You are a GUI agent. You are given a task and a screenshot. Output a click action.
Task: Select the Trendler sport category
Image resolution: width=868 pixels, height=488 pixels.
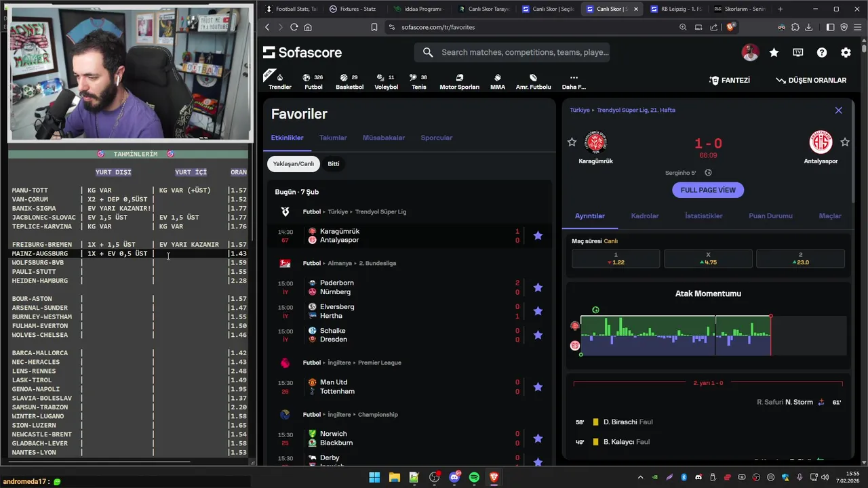tap(279, 81)
